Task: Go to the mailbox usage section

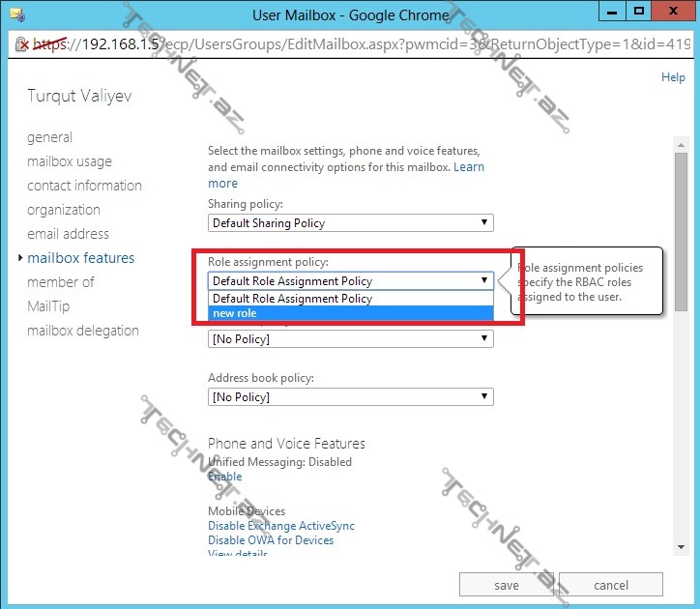Action: point(69,161)
